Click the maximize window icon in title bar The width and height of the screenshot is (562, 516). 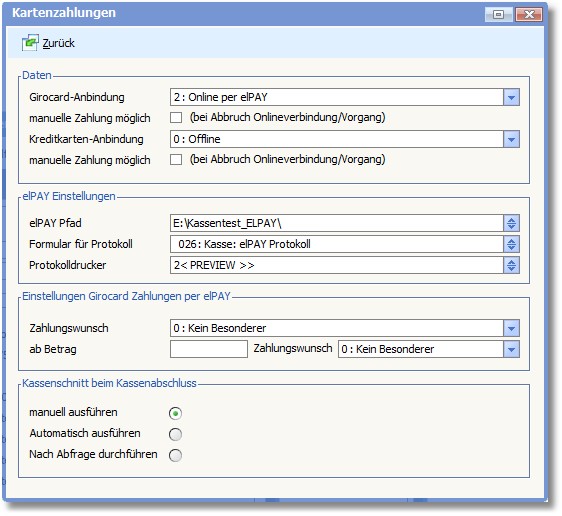pyautogui.click(x=499, y=14)
